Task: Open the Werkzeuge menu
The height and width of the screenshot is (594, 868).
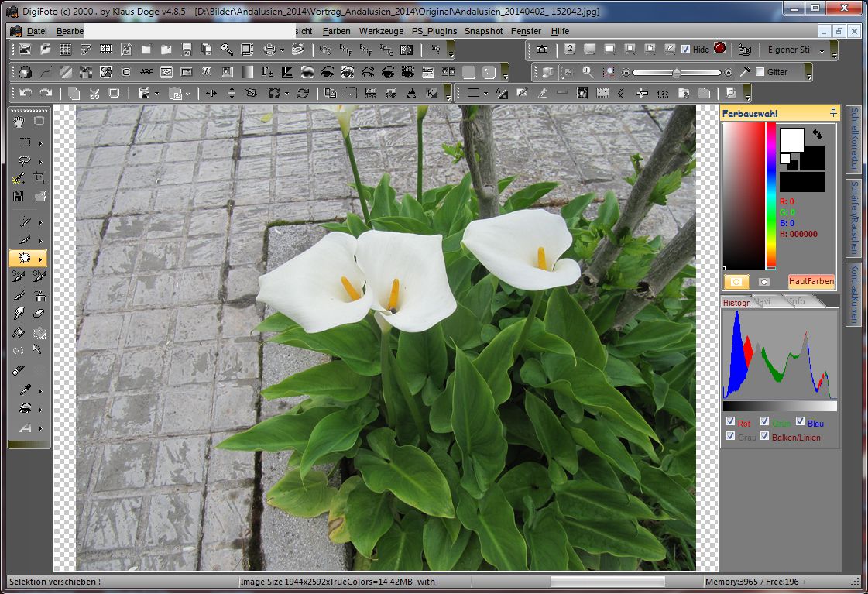Action: (381, 31)
